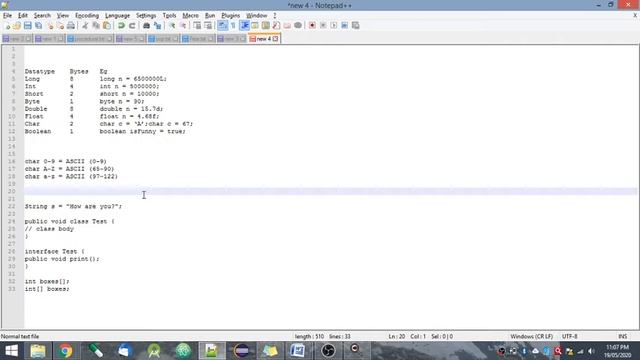Open the Edit menu

pos(22,16)
